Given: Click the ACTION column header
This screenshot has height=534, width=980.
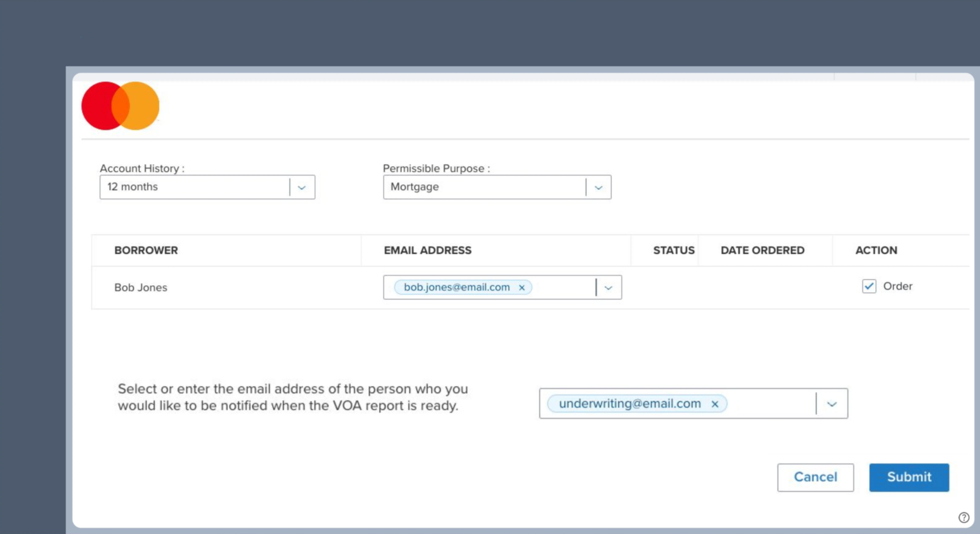Looking at the screenshot, I should (x=876, y=250).
